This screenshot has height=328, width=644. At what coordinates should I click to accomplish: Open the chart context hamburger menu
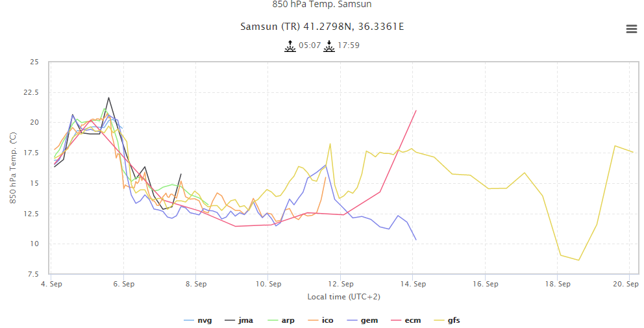631,29
